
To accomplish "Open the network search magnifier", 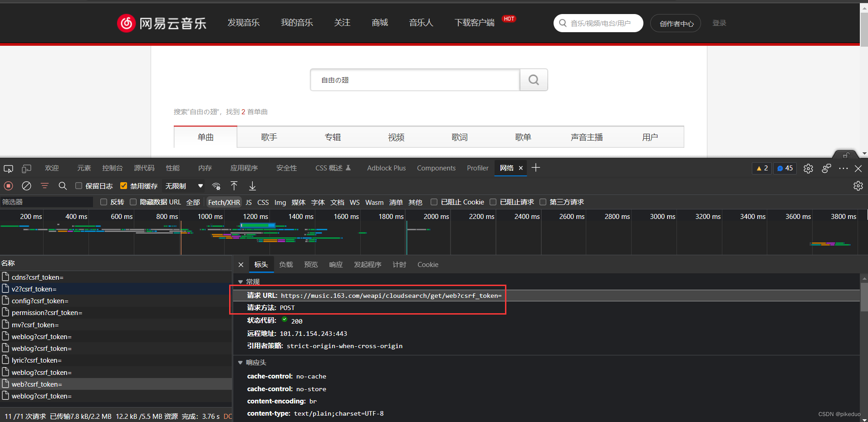I will tap(63, 186).
